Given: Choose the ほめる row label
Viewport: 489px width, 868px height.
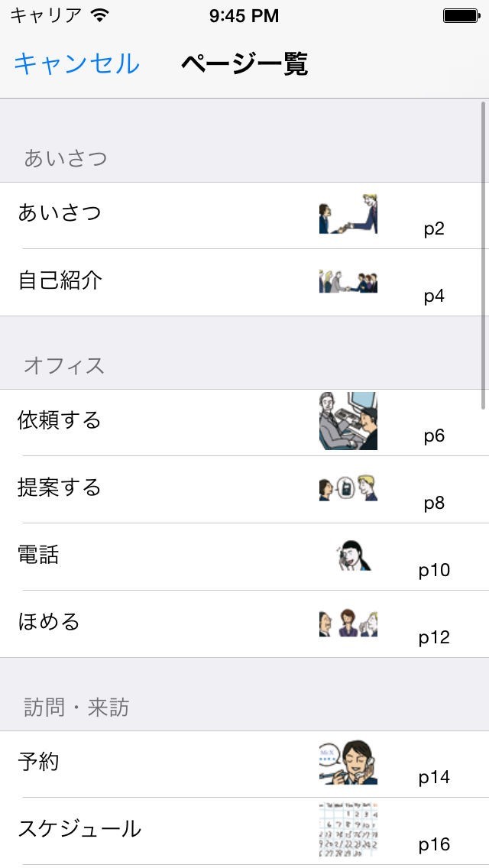Looking at the screenshot, I should [x=49, y=622].
